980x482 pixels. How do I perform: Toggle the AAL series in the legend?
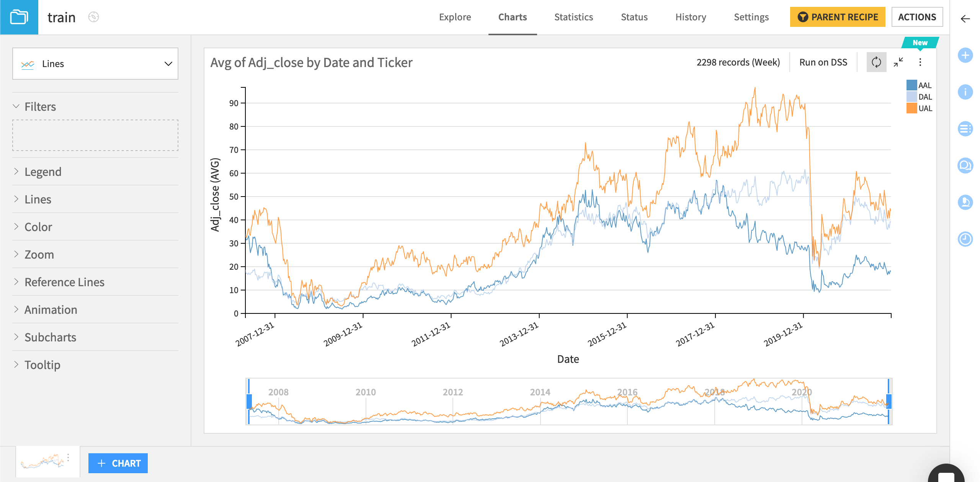[924, 85]
